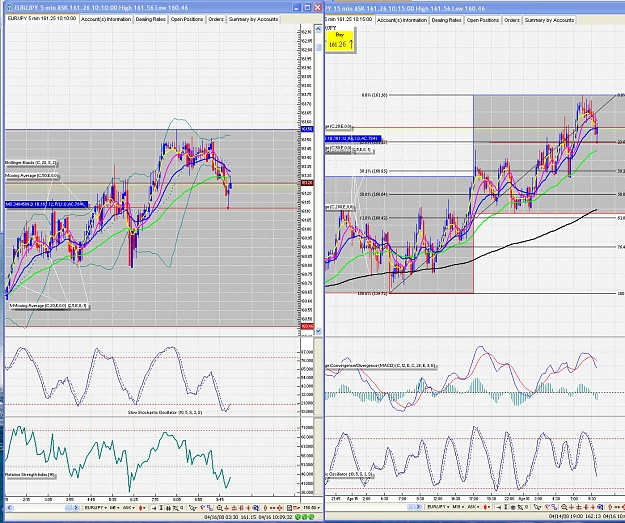Click the first green status indicator in 5 min window
625x523 pixels.
[x=297, y=517]
